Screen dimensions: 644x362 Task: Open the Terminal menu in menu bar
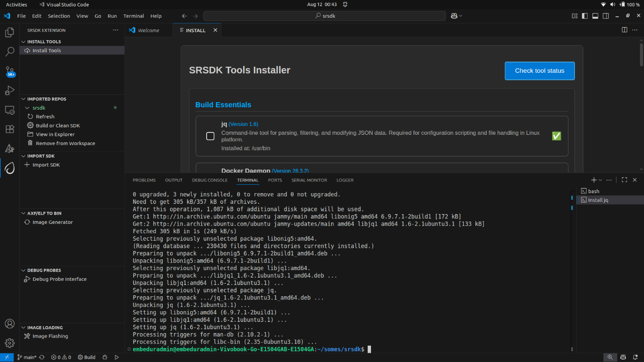pos(133,16)
